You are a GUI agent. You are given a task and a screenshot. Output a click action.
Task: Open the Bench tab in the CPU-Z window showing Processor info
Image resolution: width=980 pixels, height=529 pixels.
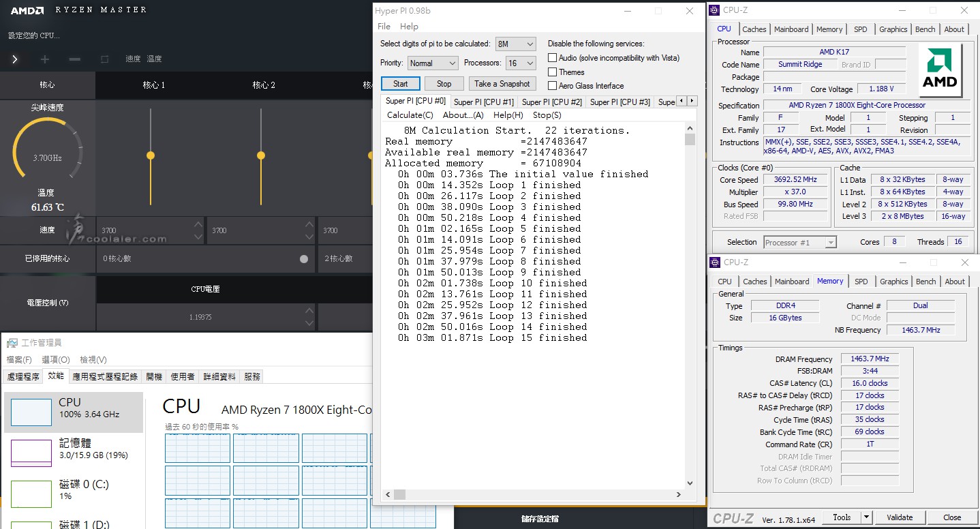tap(925, 29)
